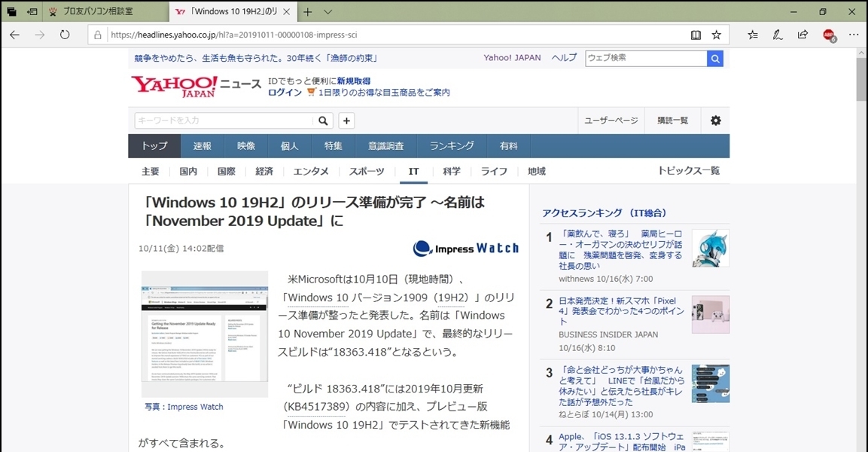The height and width of the screenshot is (452, 868).
Task: Open the 漁師の約束 headline link
Action: (257, 58)
